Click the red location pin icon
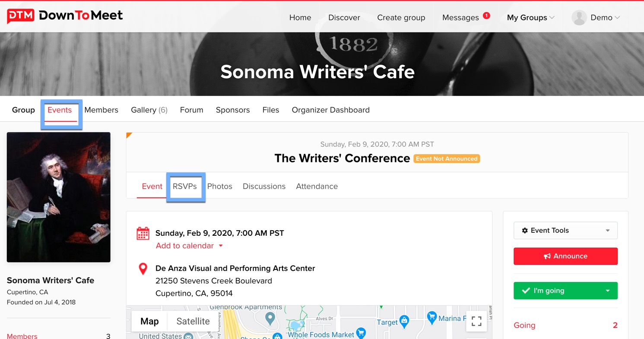The width and height of the screenshot is (644, 339). click(143, 269)
